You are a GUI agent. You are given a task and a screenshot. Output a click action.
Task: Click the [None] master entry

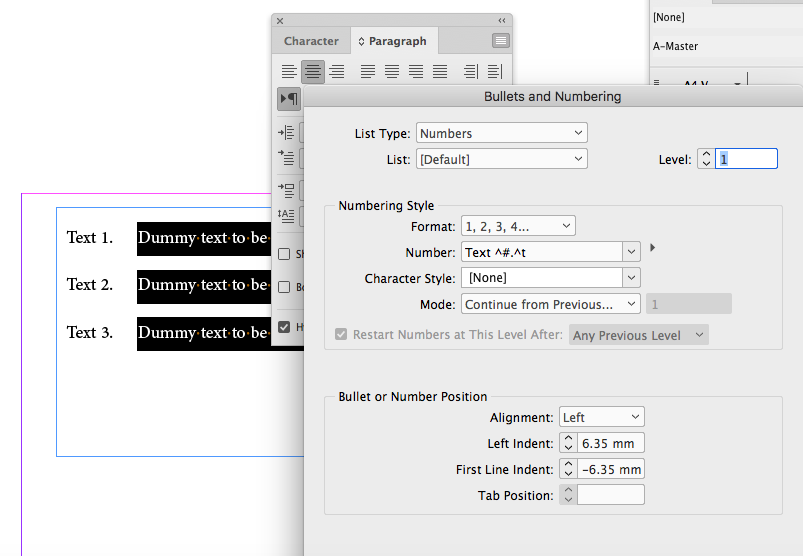[668, 17]
